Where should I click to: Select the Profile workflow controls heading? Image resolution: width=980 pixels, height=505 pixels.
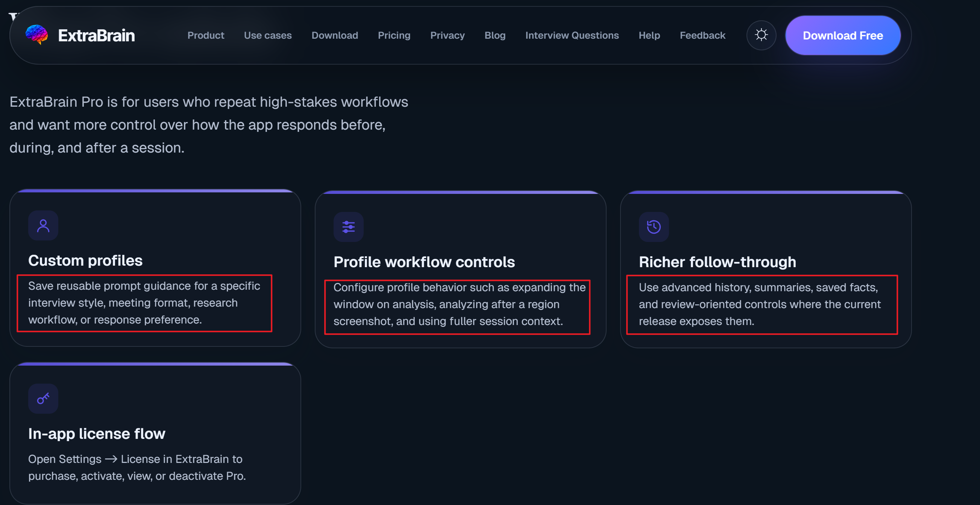tap(424, 262)
